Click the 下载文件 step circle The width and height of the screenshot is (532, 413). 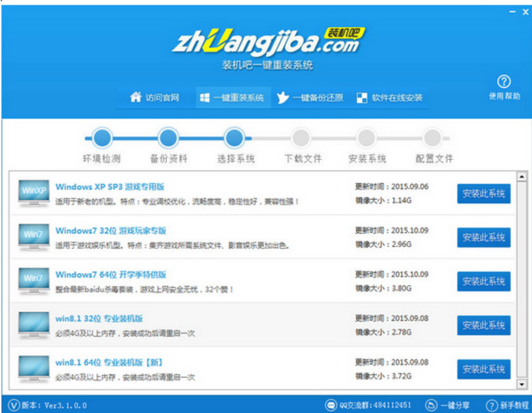[301, 138]
